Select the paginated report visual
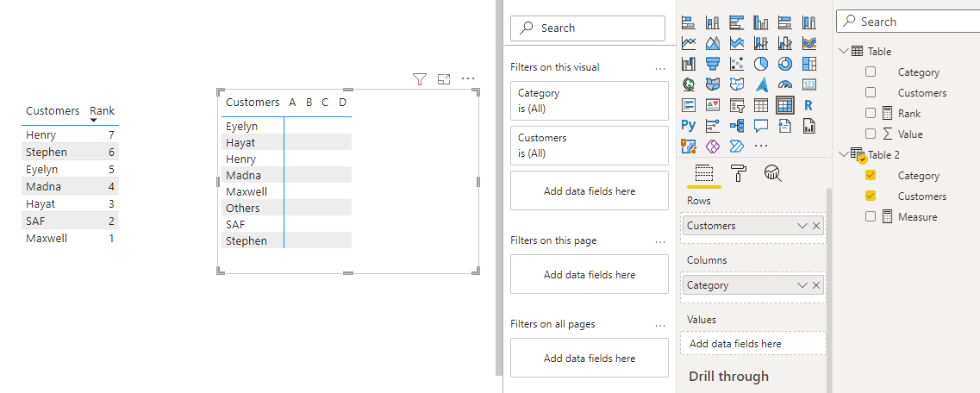The height and width of the screenshot is (393, 980). [x=809, y=126]
